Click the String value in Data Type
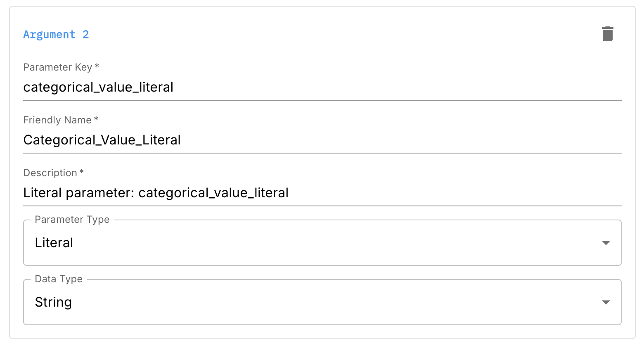The height and width of the screenshot is (345, 644). point(53,302)
